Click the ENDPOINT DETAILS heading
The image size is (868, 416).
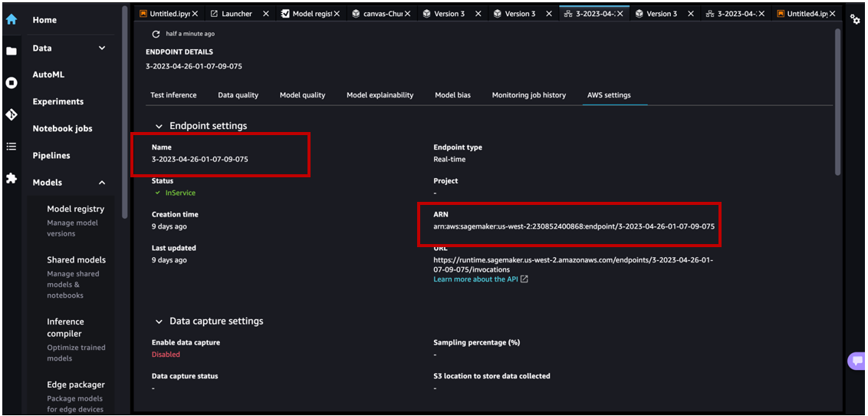pyautogui.click(x=179, y=52)
